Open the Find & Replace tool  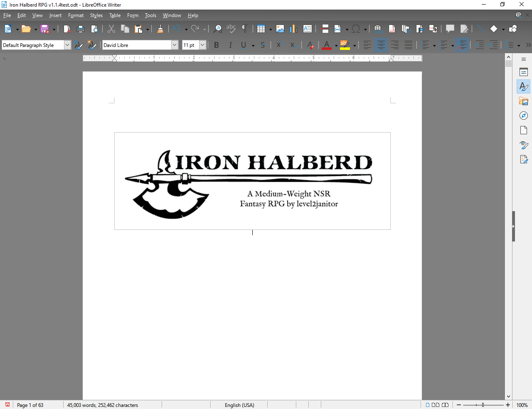(217, 29)
